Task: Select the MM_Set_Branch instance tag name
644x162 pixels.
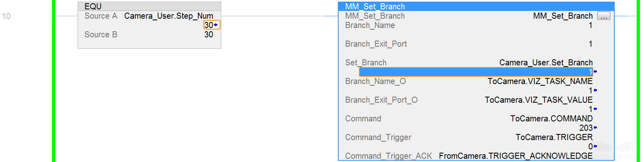Action: coord(563,16)
